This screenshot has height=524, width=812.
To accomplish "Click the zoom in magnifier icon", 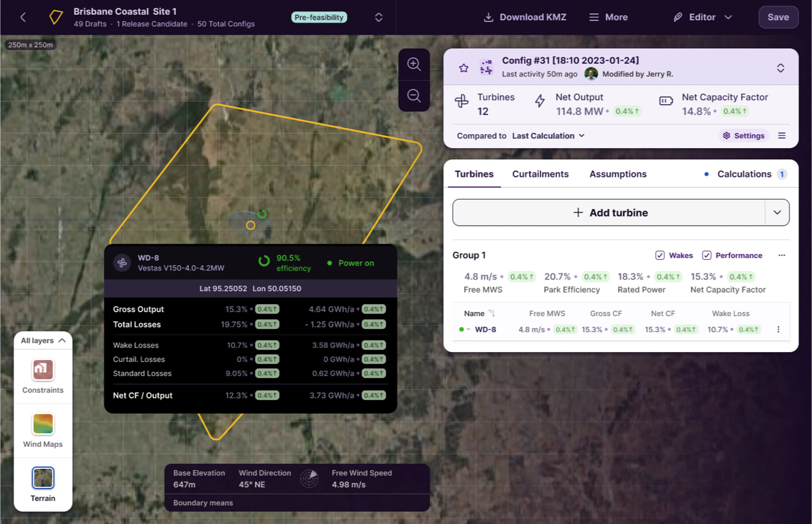I will pos(414,64).
